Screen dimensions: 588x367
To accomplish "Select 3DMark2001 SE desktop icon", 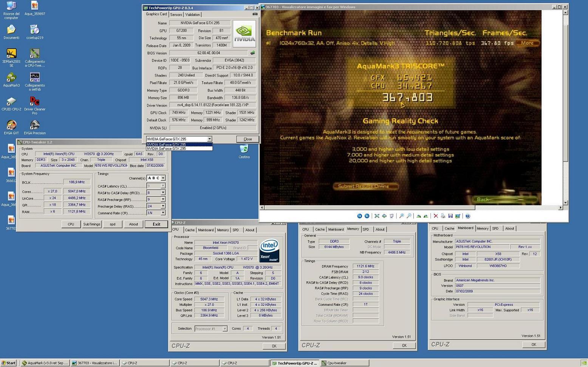I will tap(11, 58).
